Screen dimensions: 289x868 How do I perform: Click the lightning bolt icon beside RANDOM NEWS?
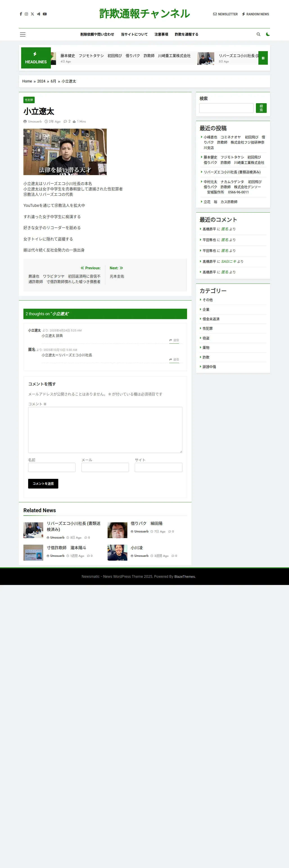coord(244,14)
